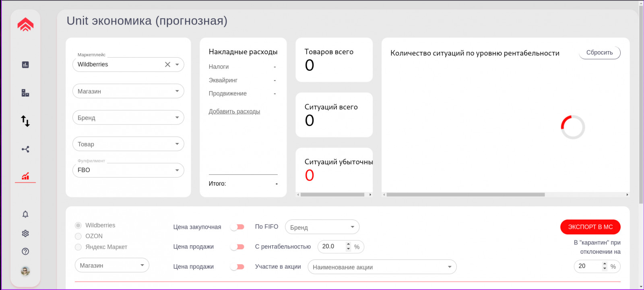644x290 pixels.
Task: Increase the рентабельность 20.0 value with up arrow
Action: click(349, 244)
